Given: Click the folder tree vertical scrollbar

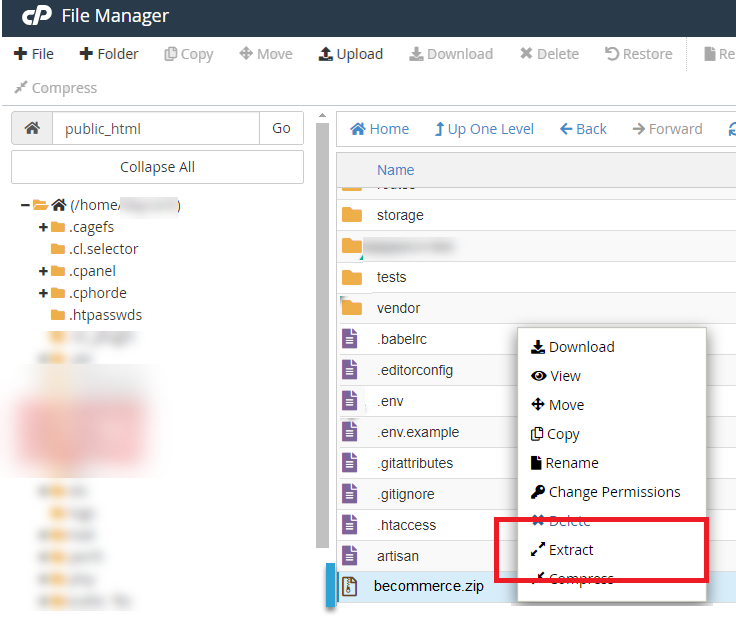Looking at the screenshot, I should coord(322,330).
